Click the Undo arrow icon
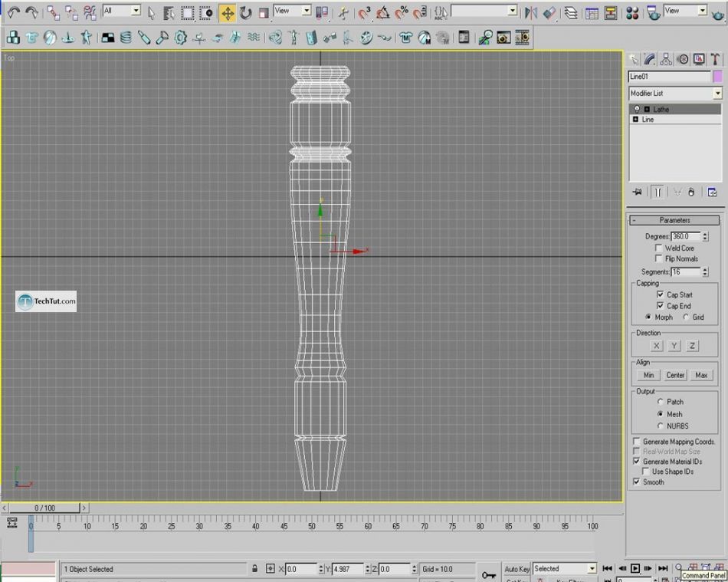Image resolution: width=728 pixels, height=582 pixels. coord(13,12)
